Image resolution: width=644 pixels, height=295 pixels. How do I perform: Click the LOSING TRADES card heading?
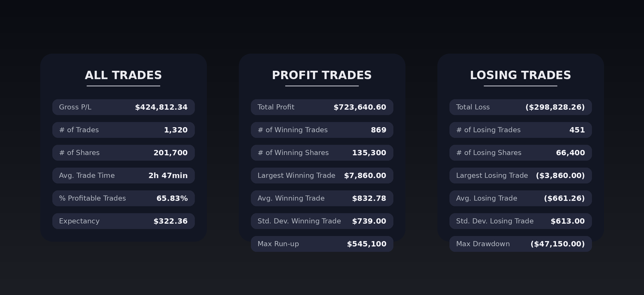(520, 75)
